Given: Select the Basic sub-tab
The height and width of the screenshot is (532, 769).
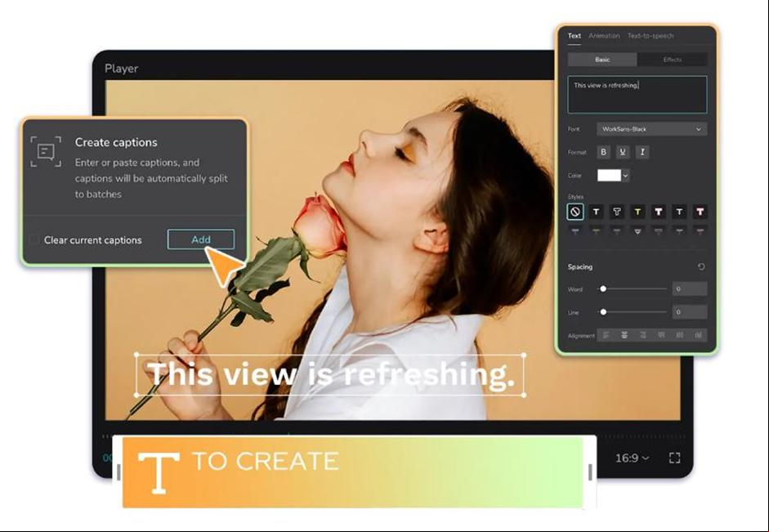Looking at the screenshot, I should click(602, 60).
